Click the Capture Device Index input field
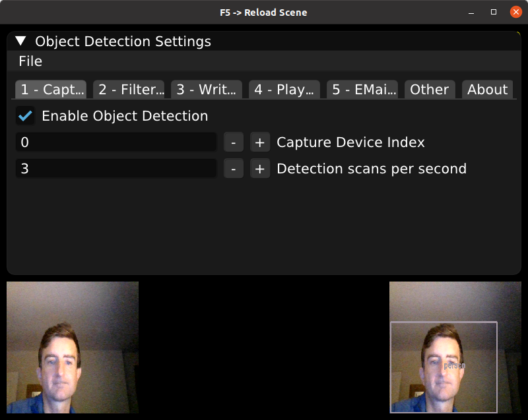528x420 pixels. [x=115, y=142]
